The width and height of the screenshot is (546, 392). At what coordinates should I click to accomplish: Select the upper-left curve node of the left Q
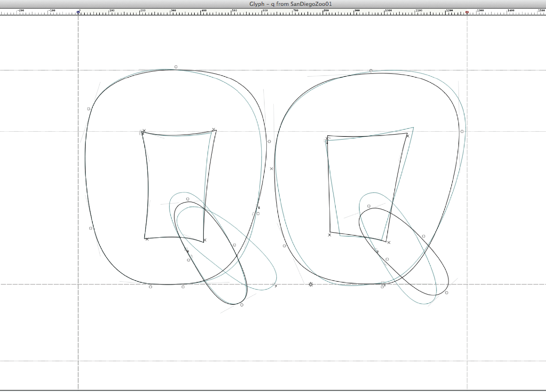point(89,109)
